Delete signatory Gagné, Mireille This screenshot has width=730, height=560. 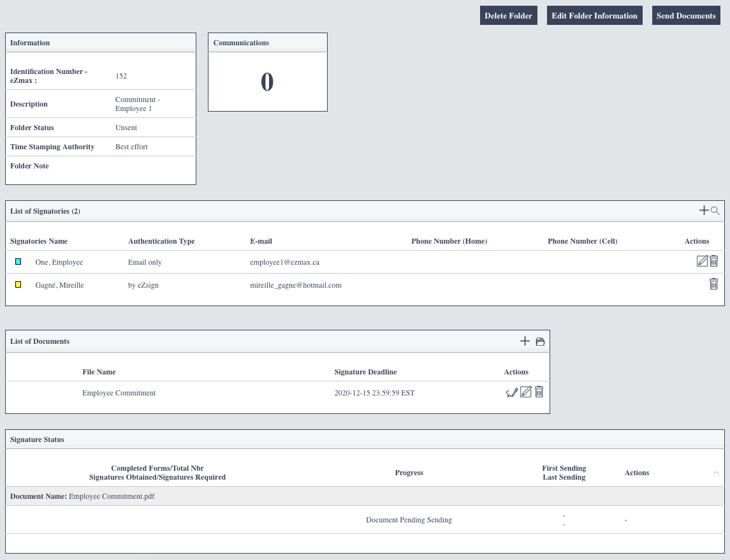pos(713,284)
